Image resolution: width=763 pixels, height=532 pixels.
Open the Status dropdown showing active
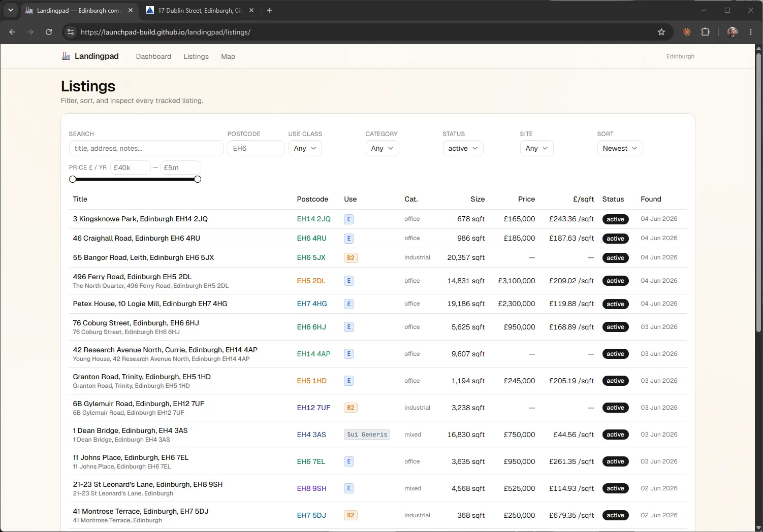coord(463,148)
